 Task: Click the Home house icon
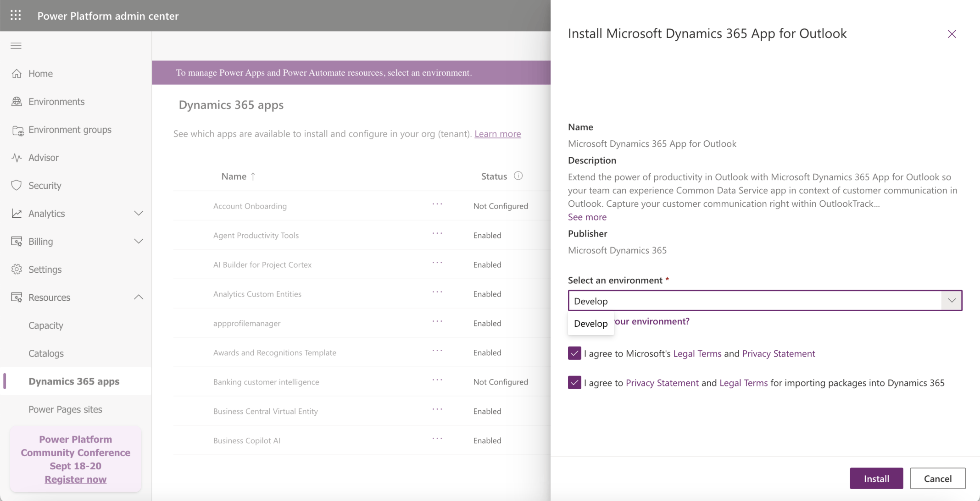17,73
